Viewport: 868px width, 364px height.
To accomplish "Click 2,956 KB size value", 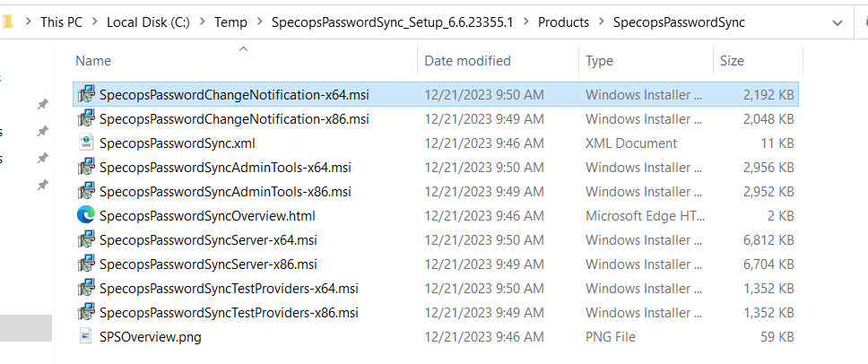I will click(768, 167).
